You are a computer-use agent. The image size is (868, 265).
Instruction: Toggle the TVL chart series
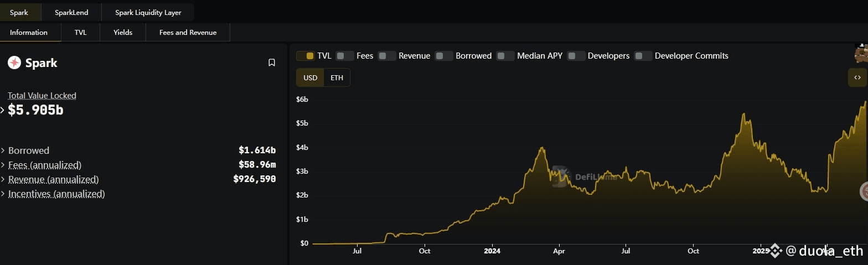point(306,56)
